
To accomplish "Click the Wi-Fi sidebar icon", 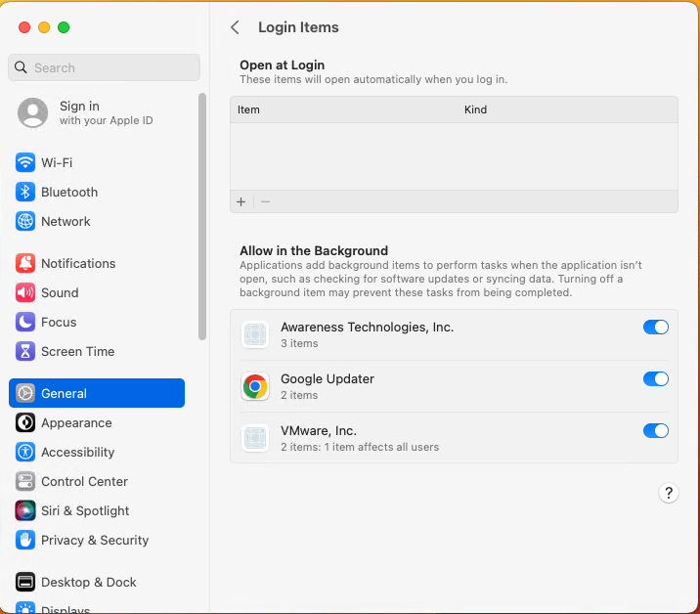I will click(x=25, y=162).
